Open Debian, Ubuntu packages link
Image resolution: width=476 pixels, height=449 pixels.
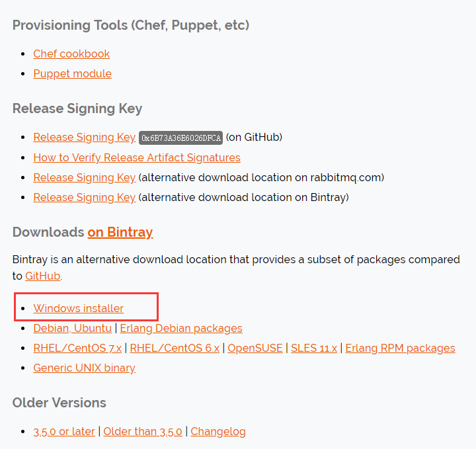click(72, 328)
